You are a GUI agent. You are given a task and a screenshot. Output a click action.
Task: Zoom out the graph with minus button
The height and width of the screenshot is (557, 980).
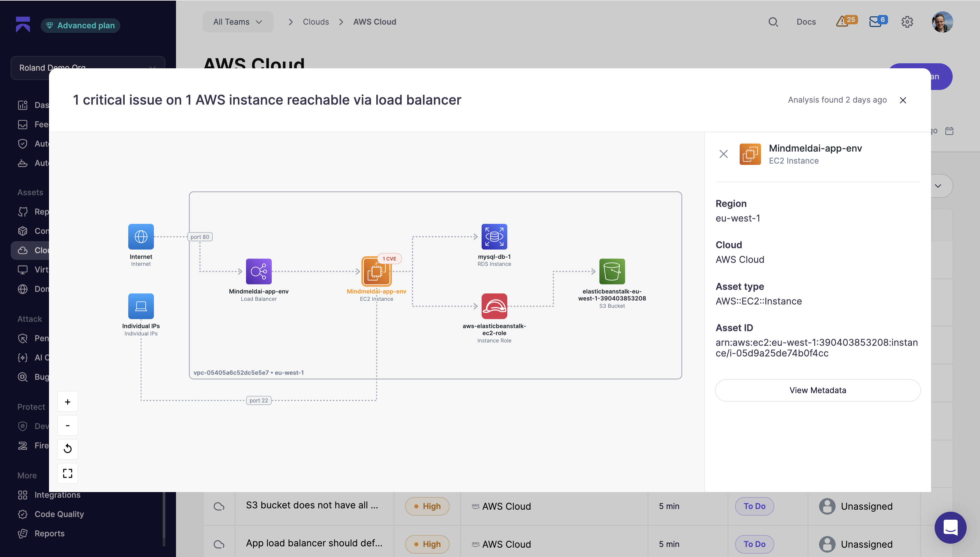coord(68,425)
